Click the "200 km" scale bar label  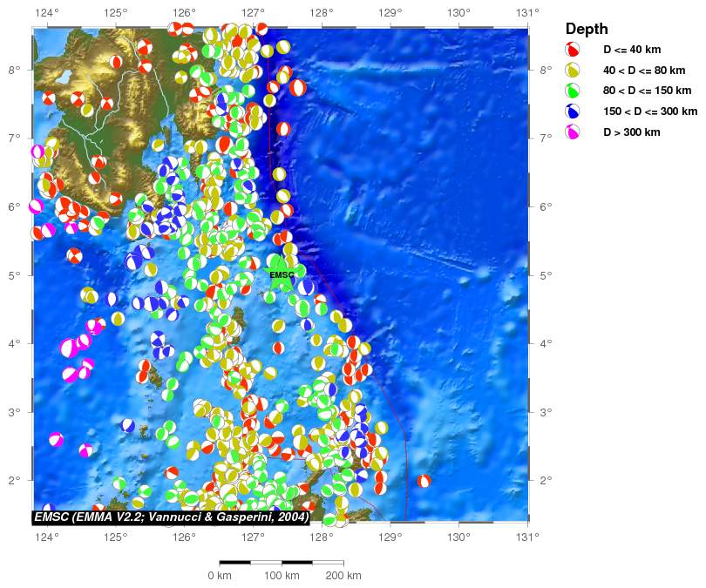(x=343, y=576)
